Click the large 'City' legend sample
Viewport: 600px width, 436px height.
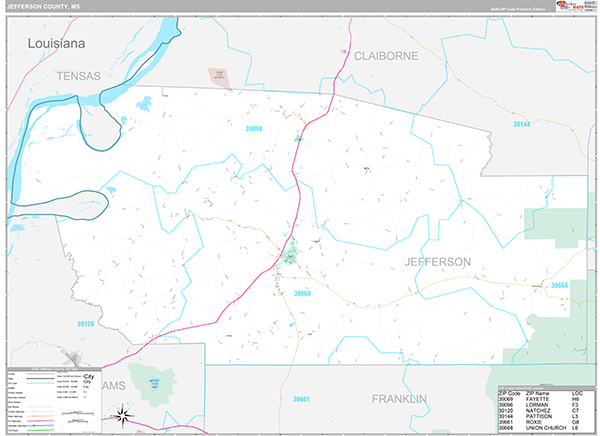tap(88, 377)
